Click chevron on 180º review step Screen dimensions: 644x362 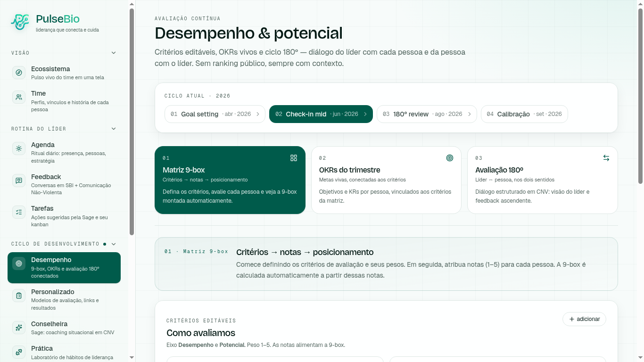(470, 114)
